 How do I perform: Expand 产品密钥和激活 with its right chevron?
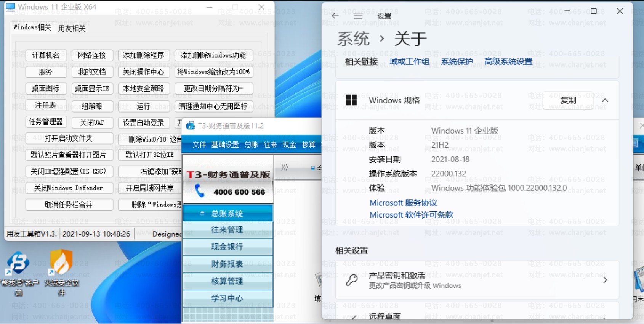[x=605, y=280]
